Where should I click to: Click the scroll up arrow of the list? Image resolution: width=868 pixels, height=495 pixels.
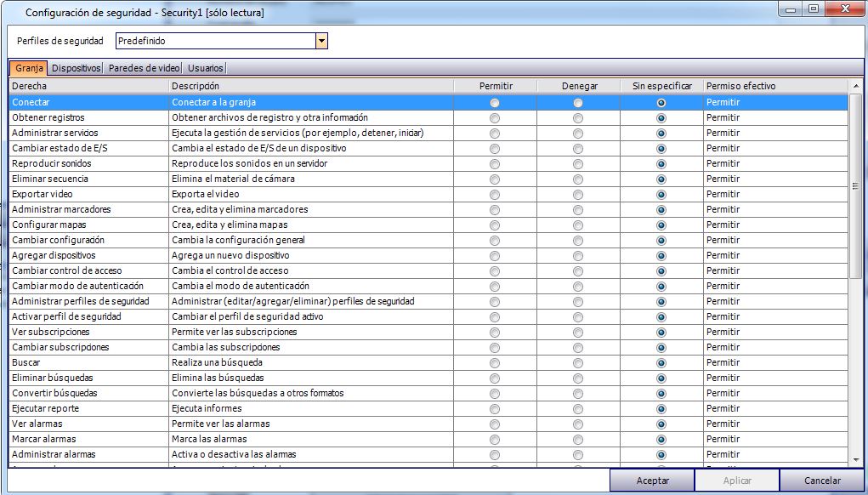click(x=856, y=86)
